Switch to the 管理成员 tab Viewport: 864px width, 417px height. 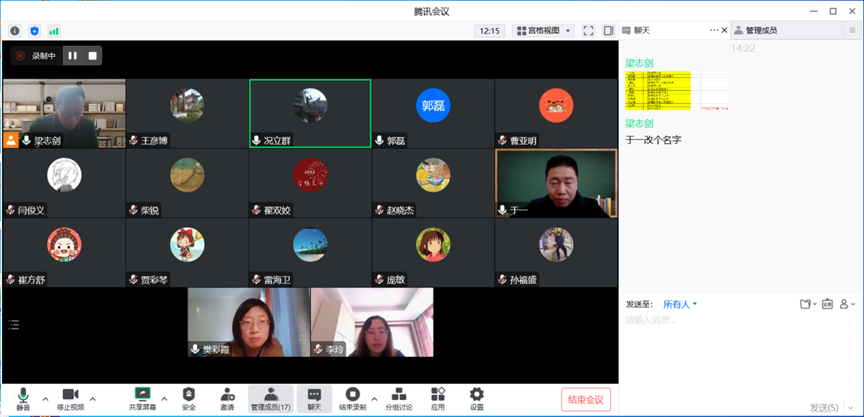point(755,30)
